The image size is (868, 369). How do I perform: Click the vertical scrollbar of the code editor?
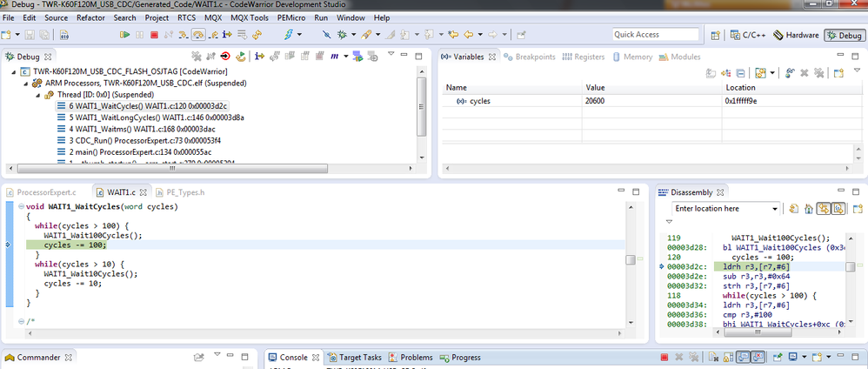(x=631, y=265)
